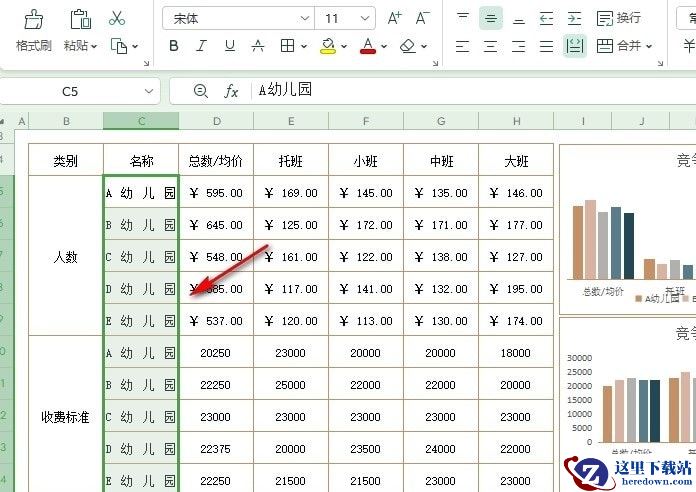
Task: Click cell with ¥ 595.00
Action: [x=216, y=193]
